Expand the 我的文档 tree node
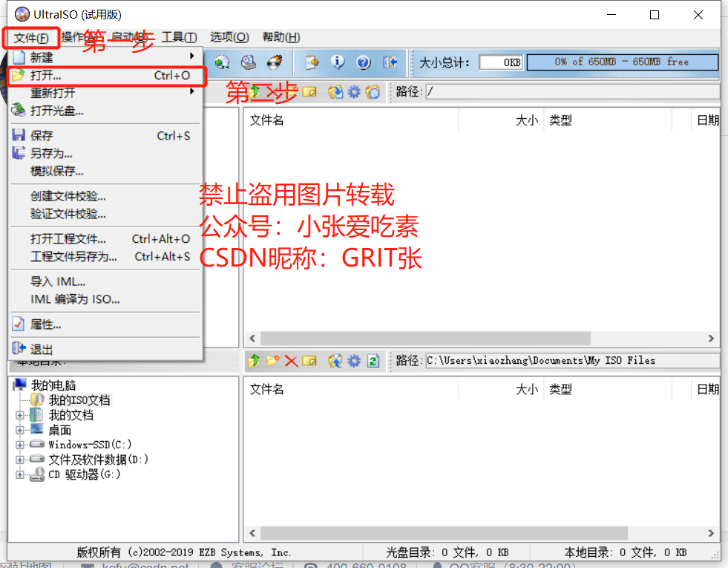 click(20, 415)
